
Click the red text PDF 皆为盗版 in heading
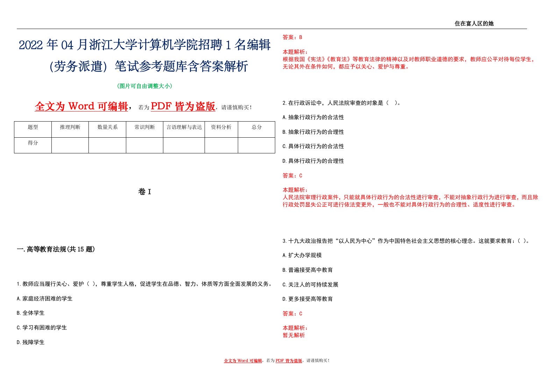point(183,106)
